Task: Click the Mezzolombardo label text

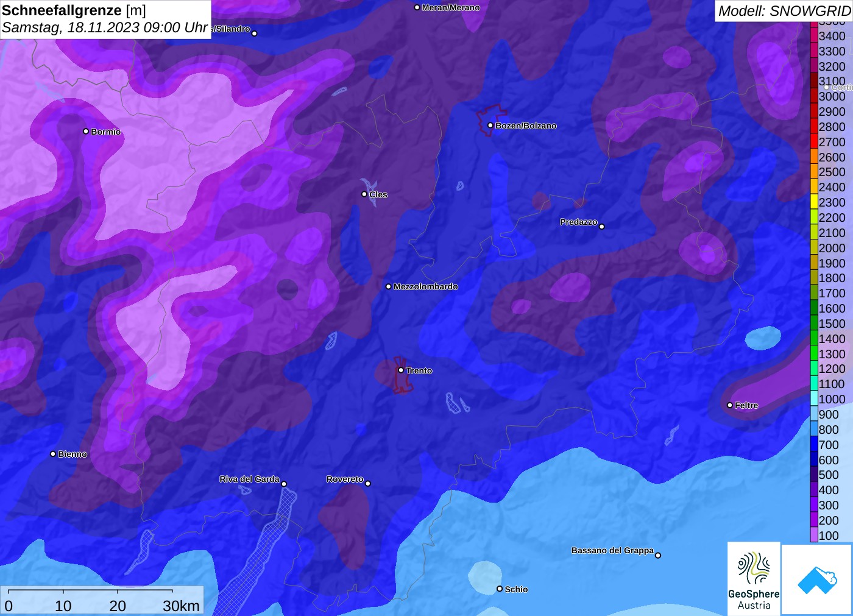Action: click(425, 286)
